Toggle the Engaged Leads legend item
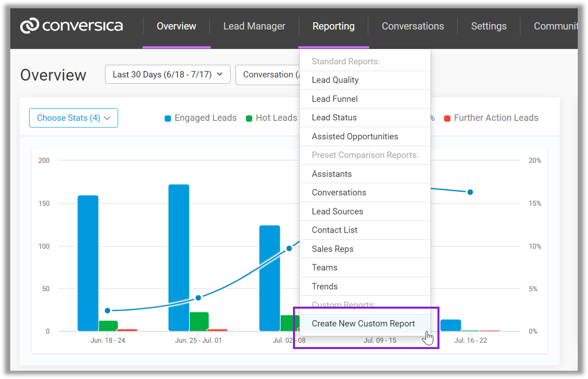The height and width of the screenshot is (379, 588). [x=201, y=118]
